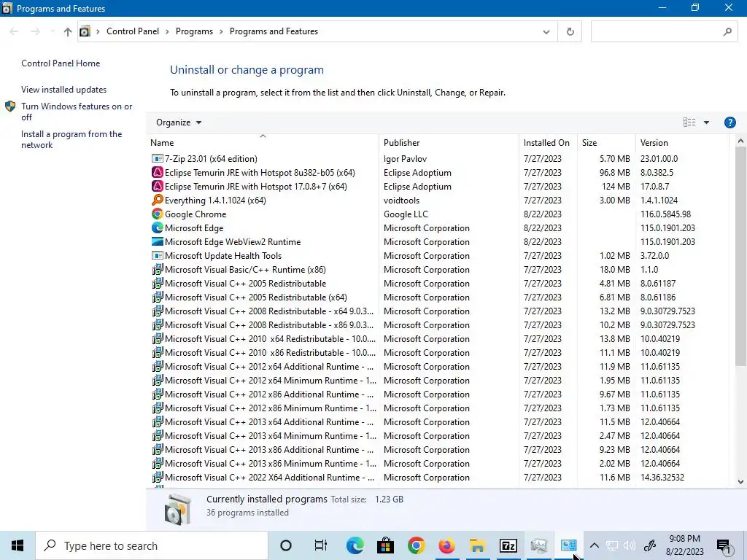This screenshot has width=747, height=560.
Task: Select the Everything 1.4.1.1024 magnifier icon
Action: pyautogui.click(x=158, y=200)
